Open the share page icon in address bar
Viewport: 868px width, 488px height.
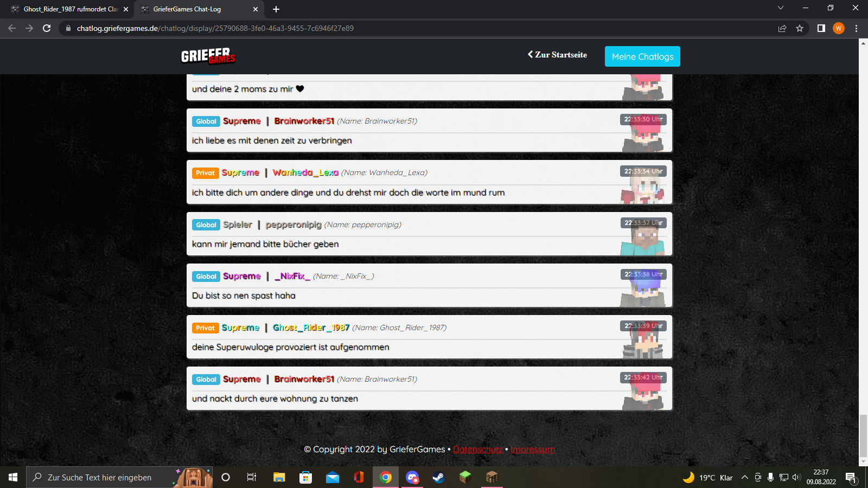tap(782, 28)
